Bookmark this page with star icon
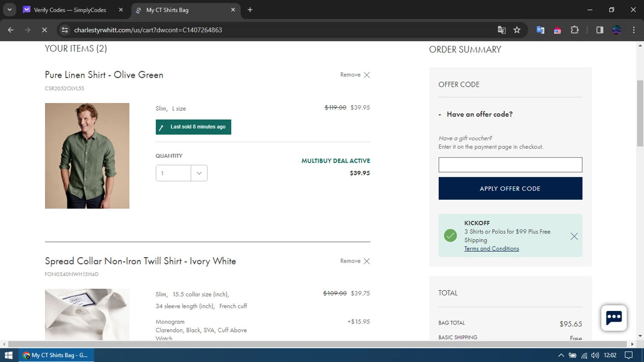Screen dimensions: 644x362 pyautogui.click(x=517, y=30)
